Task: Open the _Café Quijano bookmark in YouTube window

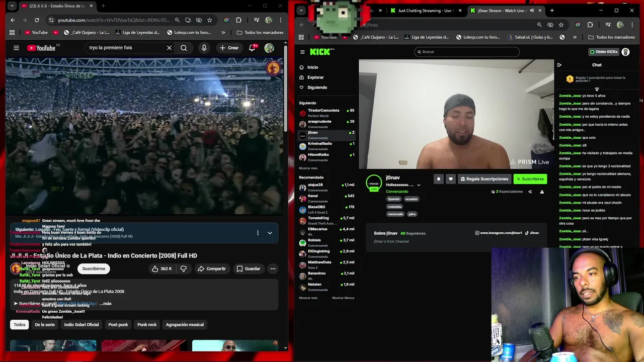Action: tap(87, 33)
